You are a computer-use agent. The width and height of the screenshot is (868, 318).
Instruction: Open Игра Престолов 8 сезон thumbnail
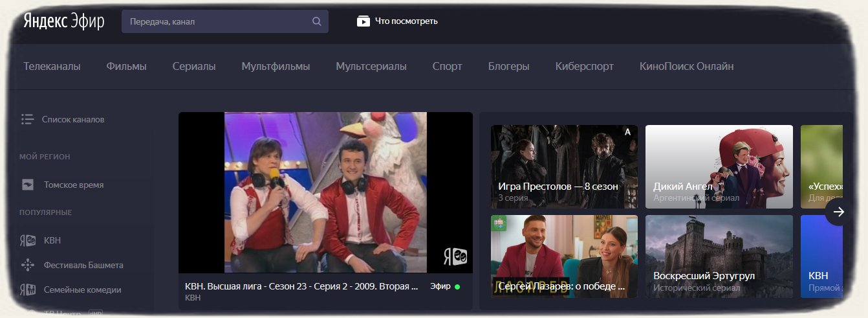tap(564, 166)
